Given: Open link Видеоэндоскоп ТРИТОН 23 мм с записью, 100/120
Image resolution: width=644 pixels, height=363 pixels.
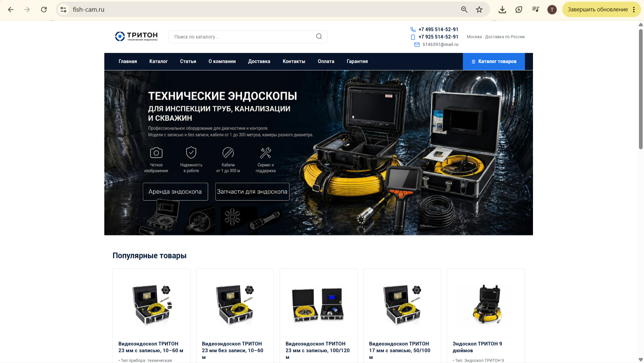Looking at the screenshot, I should coord(317,351).
